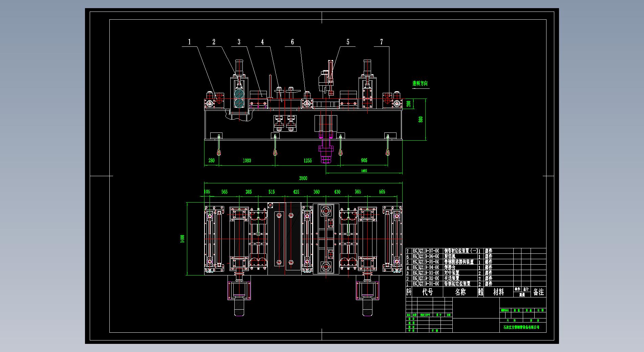Select the 备注 remarks header cell

tap(538, 292)
